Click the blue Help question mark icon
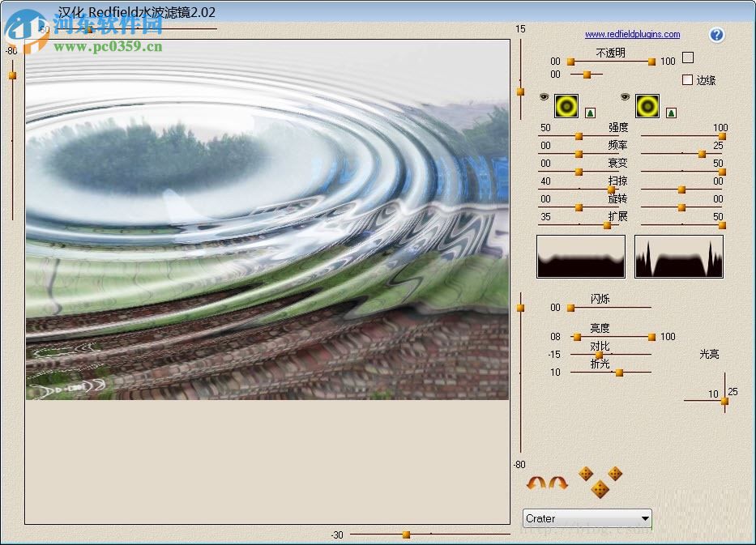Image resolution: width=756 pixels, height=545 pixels. (716, 35)
